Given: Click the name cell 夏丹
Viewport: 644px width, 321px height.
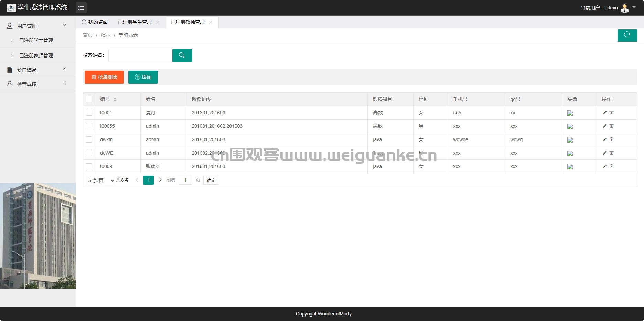Looking at the screenshot, I should pos(151,113).
